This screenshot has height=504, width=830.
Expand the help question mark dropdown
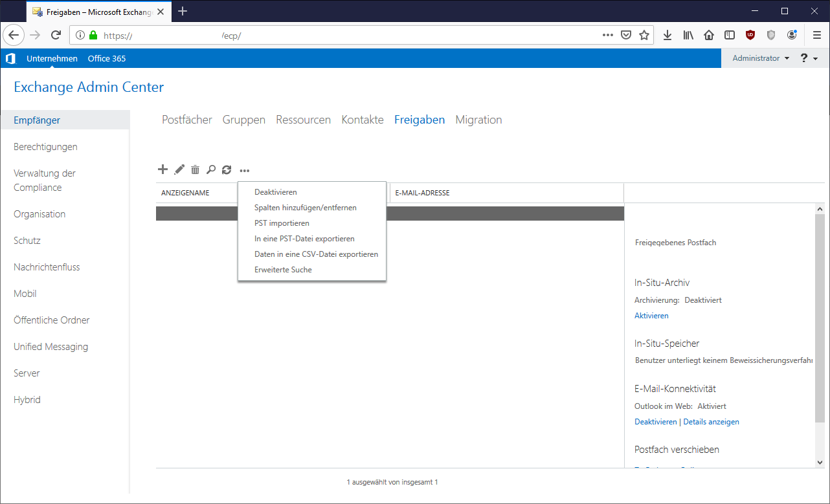click(809, 58)
